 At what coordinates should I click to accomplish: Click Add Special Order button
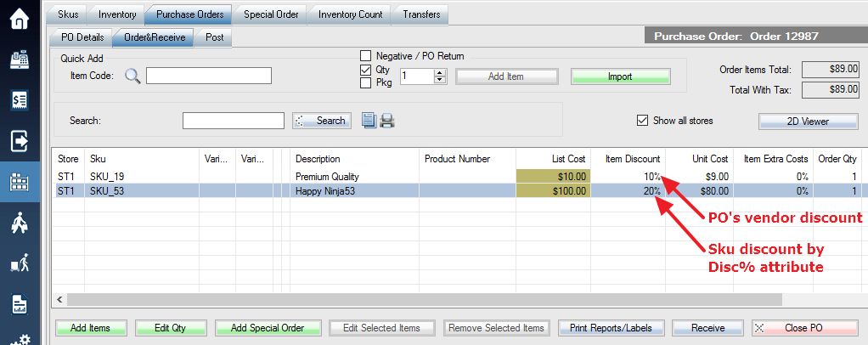268,328
